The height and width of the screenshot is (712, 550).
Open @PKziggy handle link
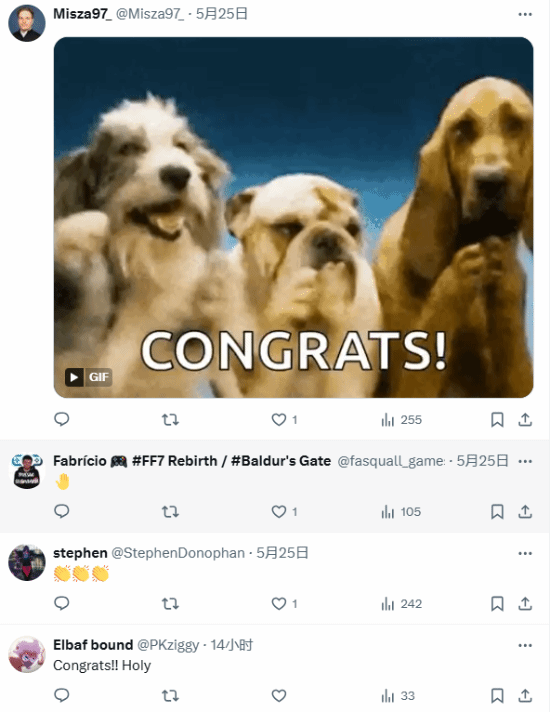click(168, 645)
